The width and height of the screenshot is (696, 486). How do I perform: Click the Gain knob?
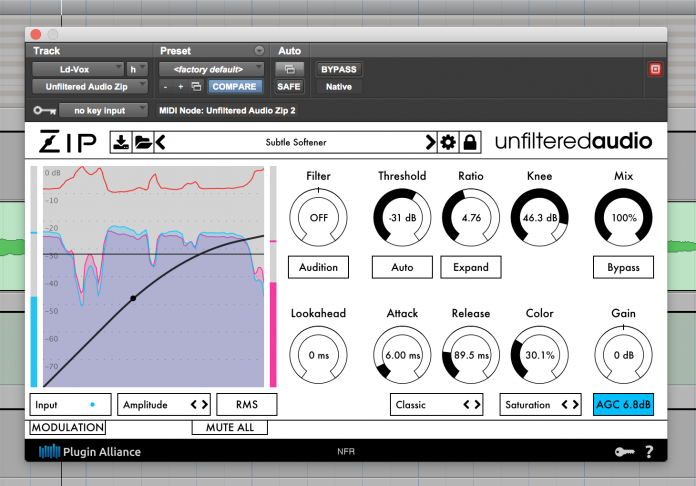pyautogui.click(x=623, y=355)
